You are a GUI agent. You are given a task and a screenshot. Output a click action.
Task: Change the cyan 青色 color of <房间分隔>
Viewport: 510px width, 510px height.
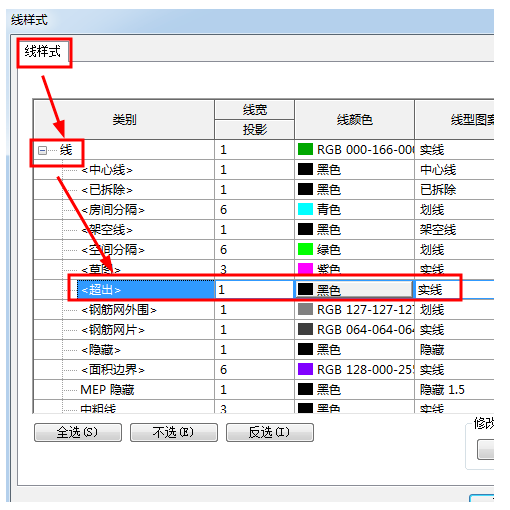point(354,210)
